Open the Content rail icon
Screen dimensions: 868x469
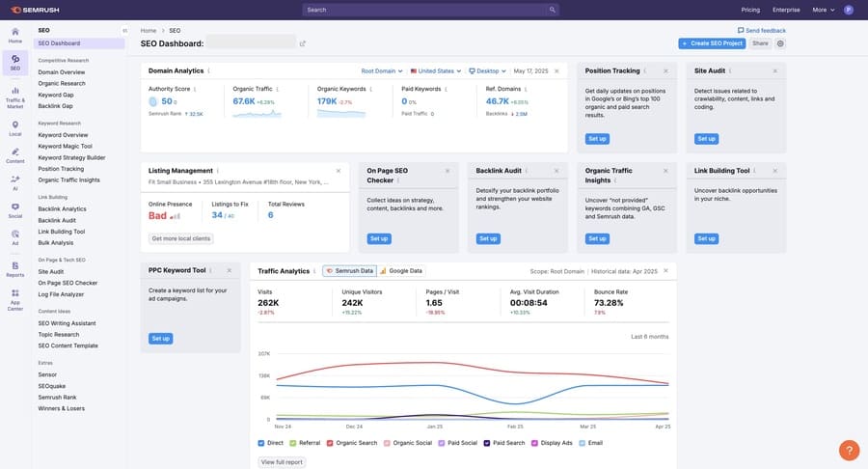pos(14,155)
